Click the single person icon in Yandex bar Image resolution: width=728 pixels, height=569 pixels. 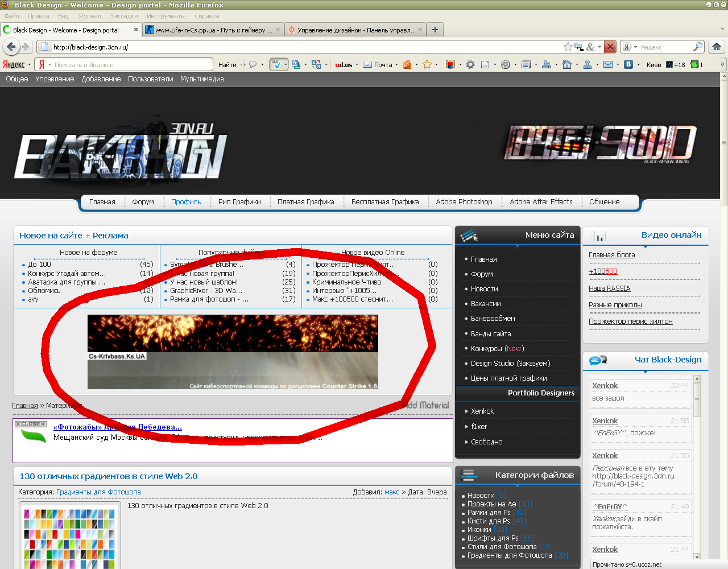click(x=588, y=64)
